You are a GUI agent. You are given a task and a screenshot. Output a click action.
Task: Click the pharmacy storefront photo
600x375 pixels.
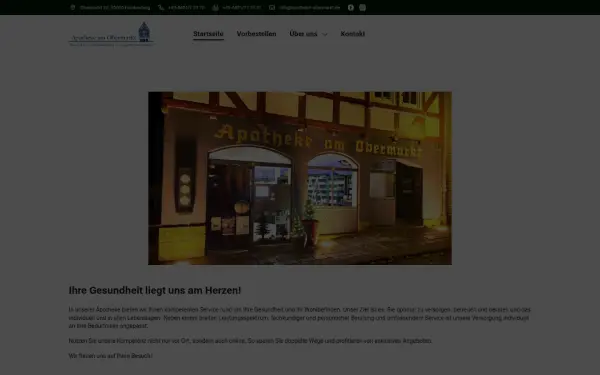click(300, 178)
